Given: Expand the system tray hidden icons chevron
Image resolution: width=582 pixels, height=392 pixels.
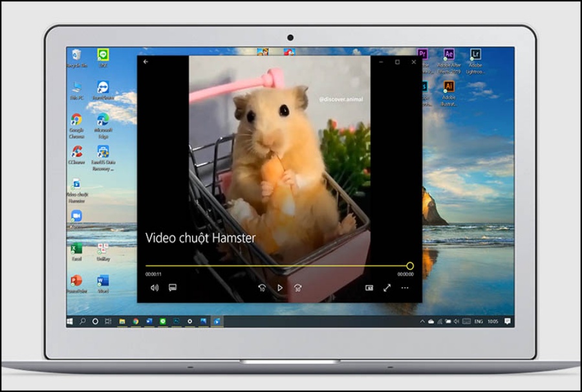Looking at the screenshot, I should click(422, 321).
